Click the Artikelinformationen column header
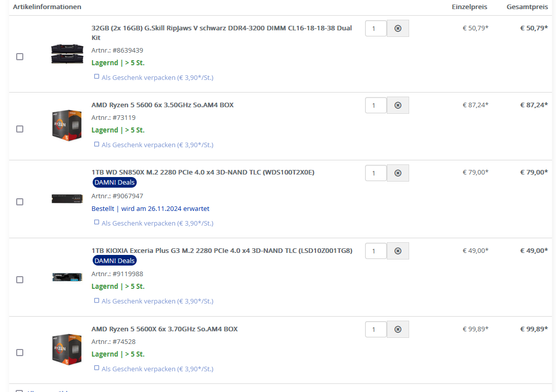 pyautogui.click(x=47, y=7)
